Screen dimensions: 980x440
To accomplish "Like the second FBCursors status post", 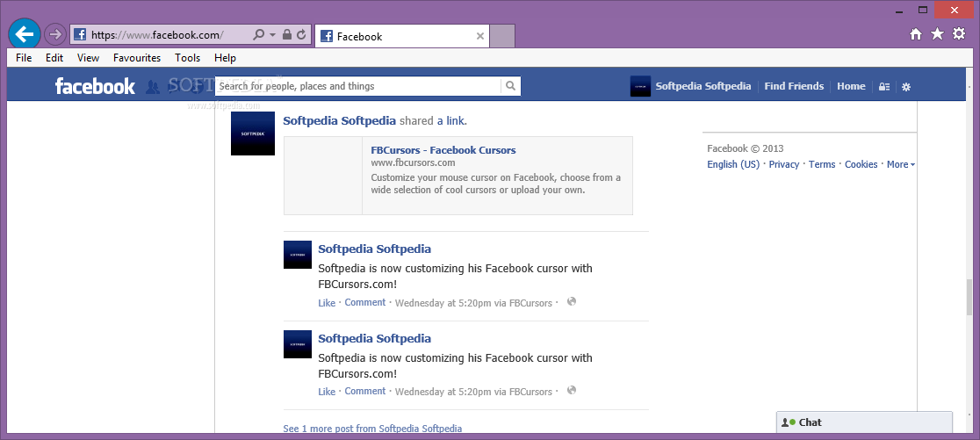I will 327,391.
